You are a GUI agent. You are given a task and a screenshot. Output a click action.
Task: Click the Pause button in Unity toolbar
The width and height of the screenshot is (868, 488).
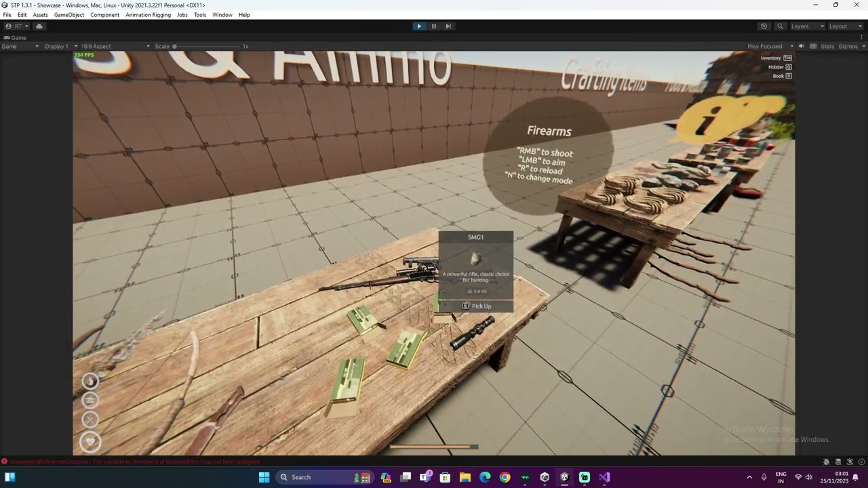tap(434, 26)
